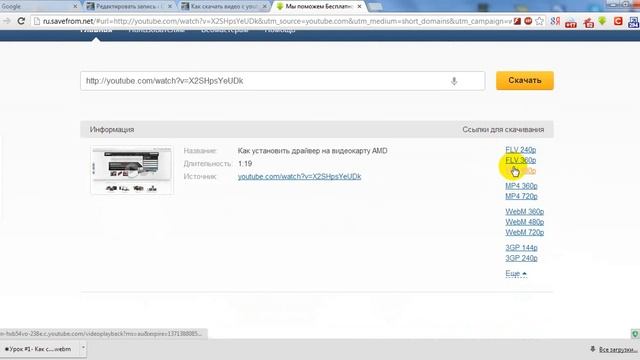
Task: Collapse the Еще links expander
Action: tap(516, 273)
